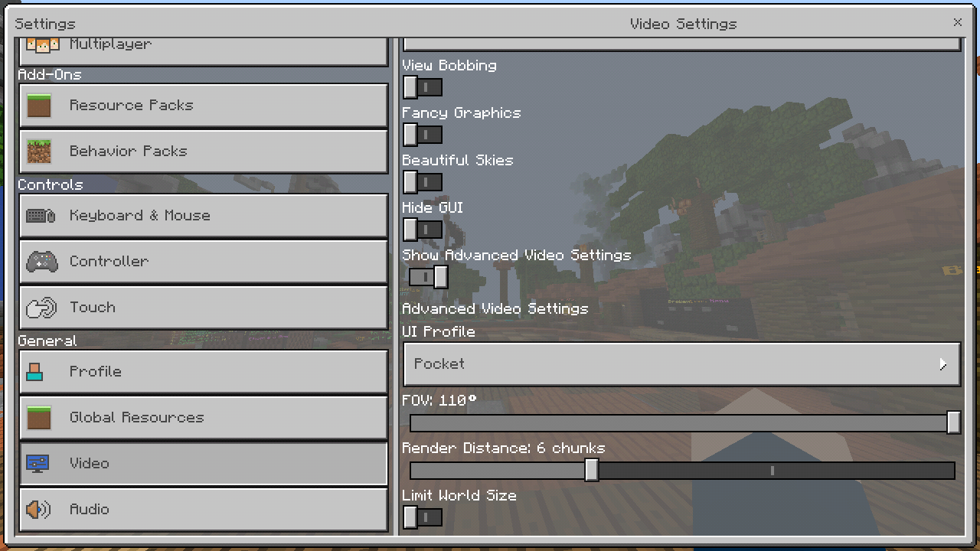Click the Resource Packs grass block icon
Screen dimensions: 980x551
[39, 105]
